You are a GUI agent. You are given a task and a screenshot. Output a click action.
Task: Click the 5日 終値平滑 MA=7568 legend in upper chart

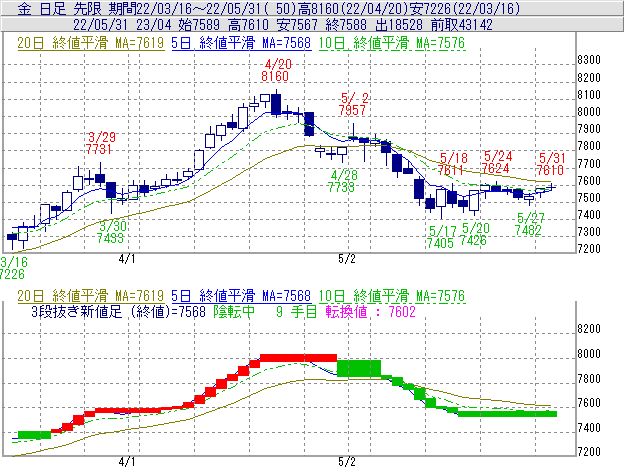pyautogui.click(x=241, y=43)
